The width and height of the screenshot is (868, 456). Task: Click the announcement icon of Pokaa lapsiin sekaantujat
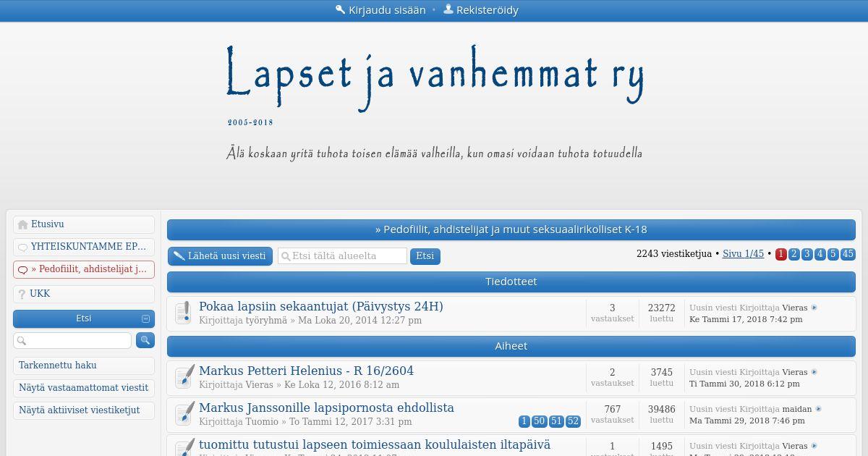point(183,313)
